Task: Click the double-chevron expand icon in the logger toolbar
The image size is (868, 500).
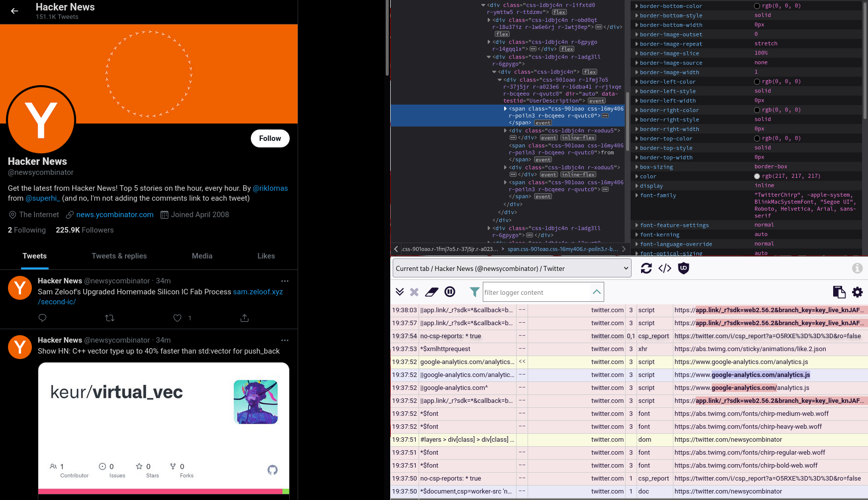Action: point(400,292)
